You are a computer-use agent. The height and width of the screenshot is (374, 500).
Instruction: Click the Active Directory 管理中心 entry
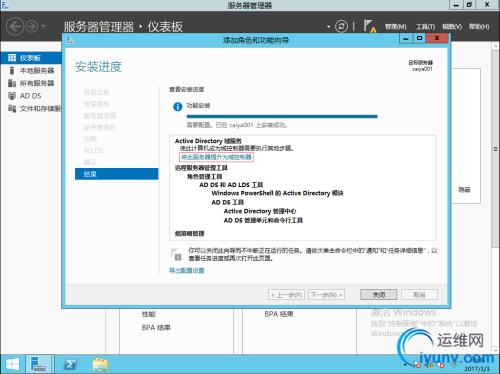[x=260, y=211]
